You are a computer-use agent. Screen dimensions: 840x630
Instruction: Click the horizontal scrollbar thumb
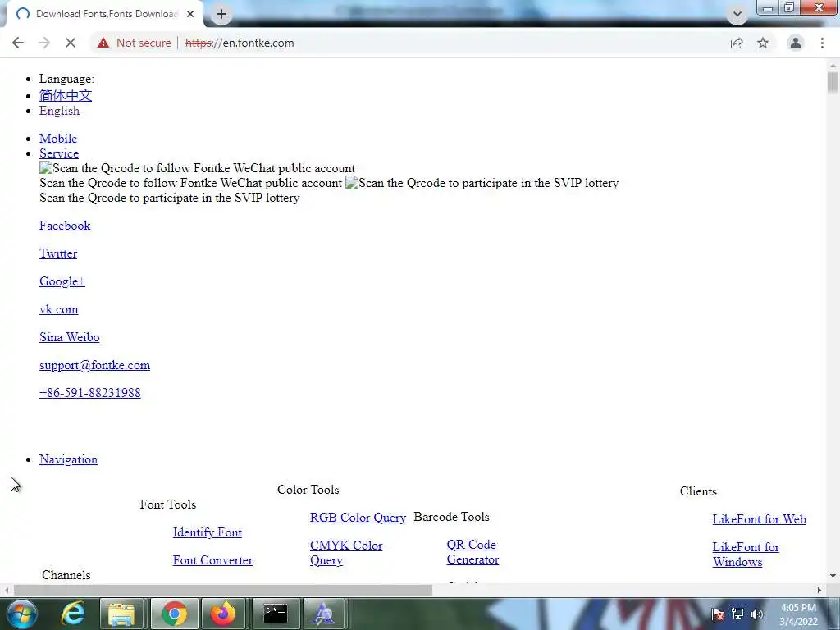click(223, 591)
